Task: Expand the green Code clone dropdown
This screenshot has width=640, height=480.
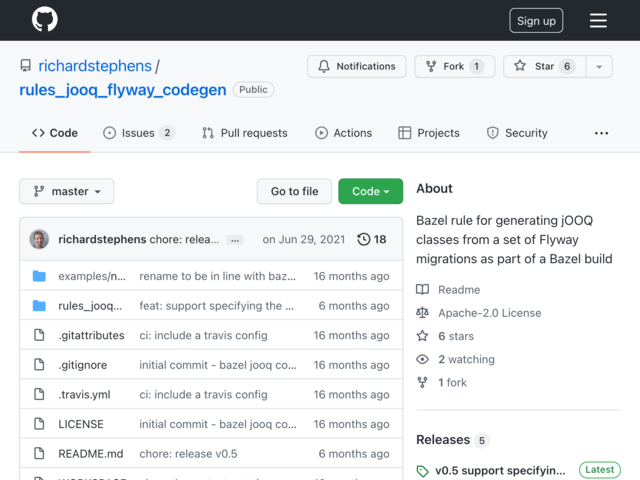Action: coord(370,191)
